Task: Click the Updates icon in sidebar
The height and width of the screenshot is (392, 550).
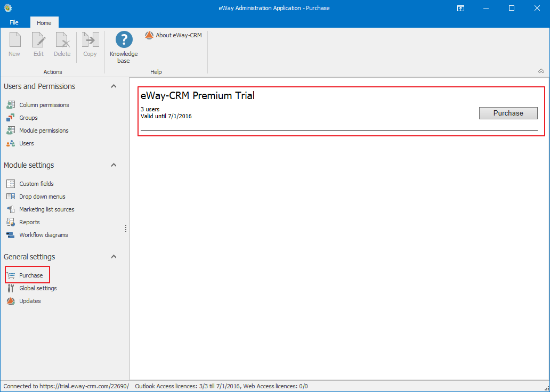Action: click(x=11, y=301)
